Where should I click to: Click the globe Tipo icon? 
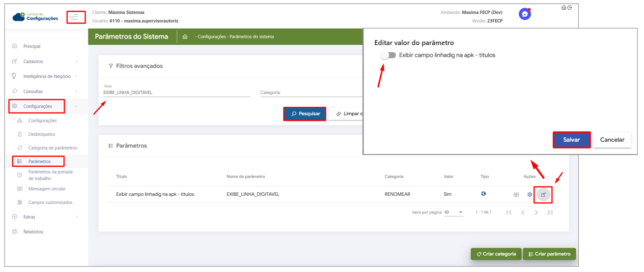483,194
